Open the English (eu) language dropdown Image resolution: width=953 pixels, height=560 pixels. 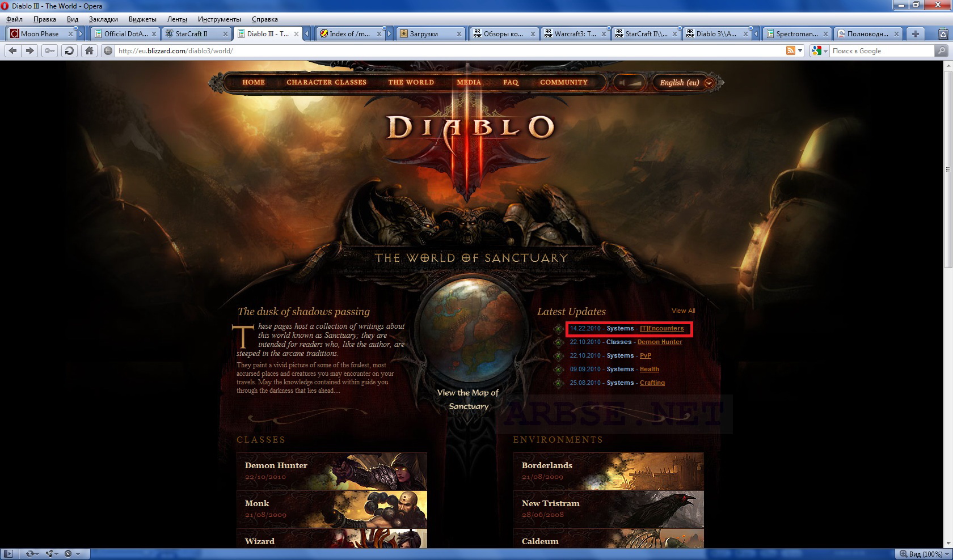(686, 83)
